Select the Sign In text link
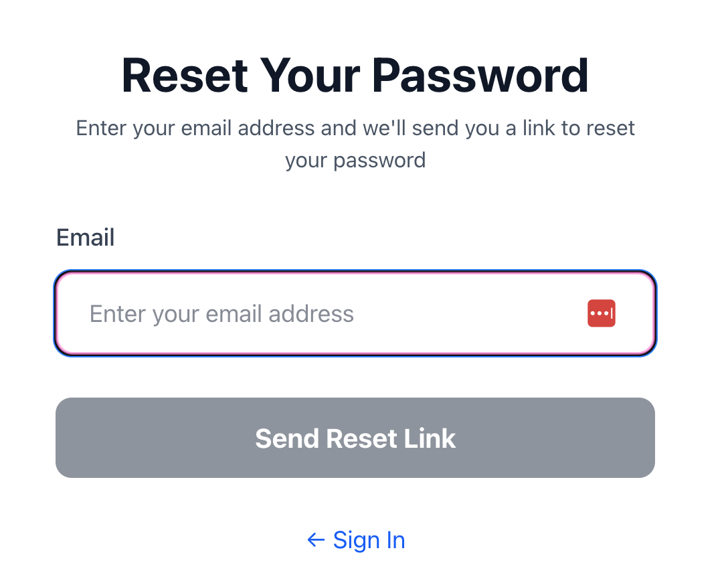This screenshot has width=728, height=585. 369,540
